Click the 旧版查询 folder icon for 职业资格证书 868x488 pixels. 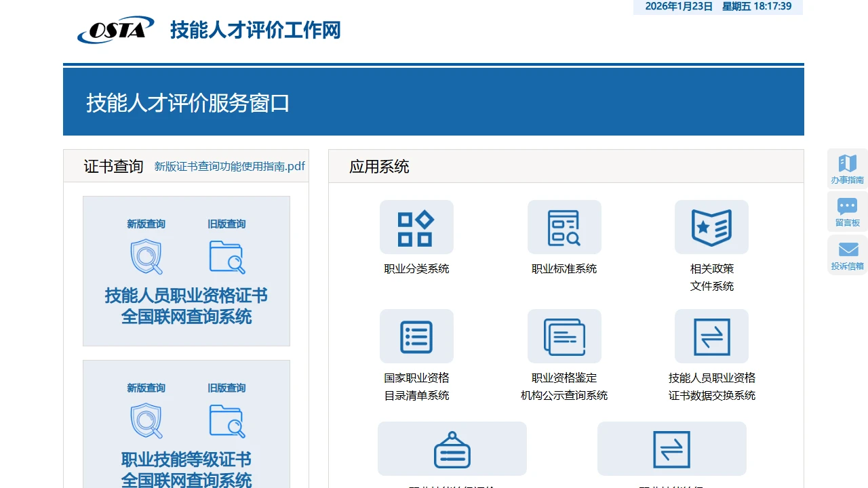click(x=226, y=258)
